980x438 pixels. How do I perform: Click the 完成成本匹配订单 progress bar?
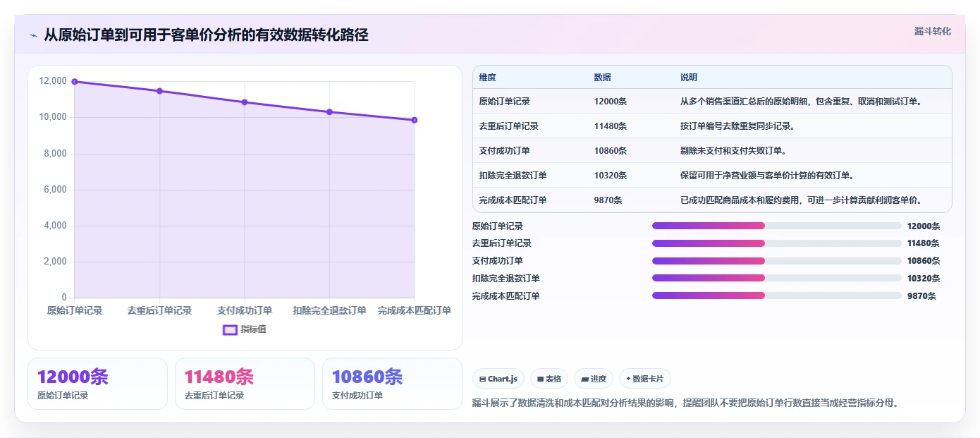pyautogui.click(x=777, y=296)
